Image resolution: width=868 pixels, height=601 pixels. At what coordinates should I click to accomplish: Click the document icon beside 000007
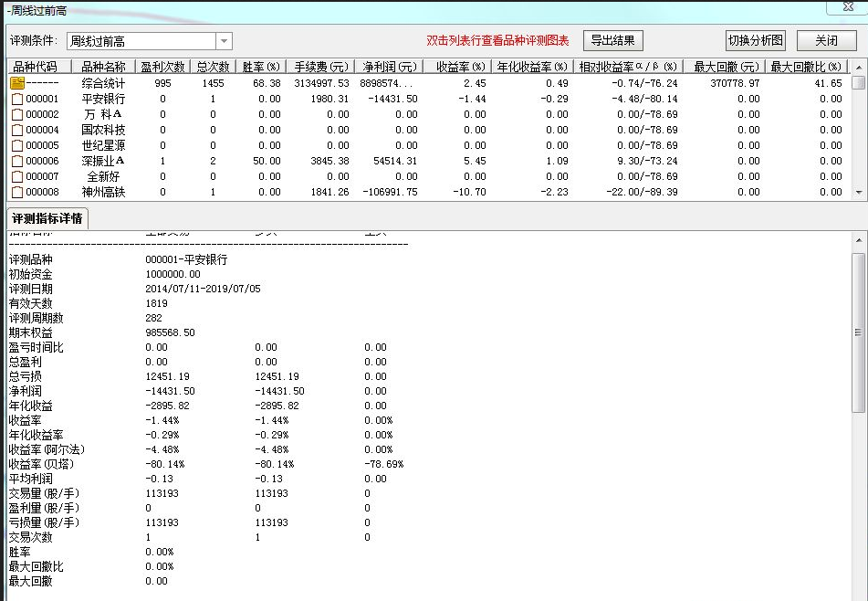(x=17, y=176)
